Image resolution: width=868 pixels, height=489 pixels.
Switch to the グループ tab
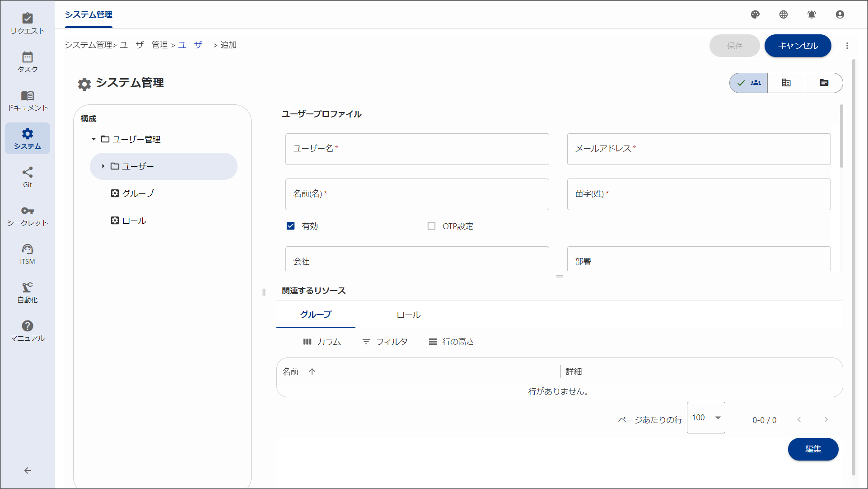pyautogui.click(x=316, y=315)
